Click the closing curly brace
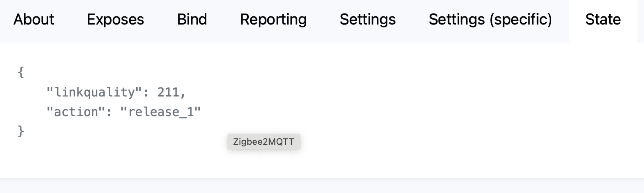The image size is (644, 193). pyautogui.click(x=21, y=131)
